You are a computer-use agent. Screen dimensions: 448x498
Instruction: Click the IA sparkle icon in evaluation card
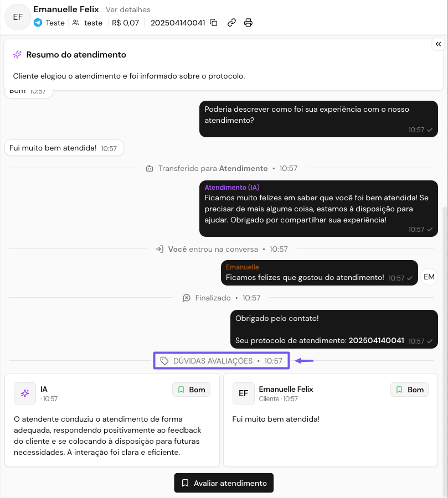25,393
